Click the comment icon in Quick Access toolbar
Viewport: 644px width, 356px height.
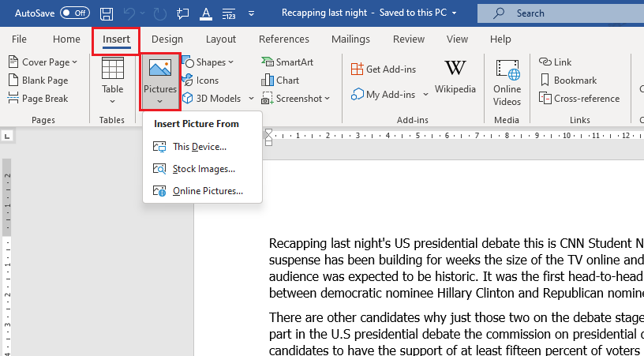[x=182, y=13]
